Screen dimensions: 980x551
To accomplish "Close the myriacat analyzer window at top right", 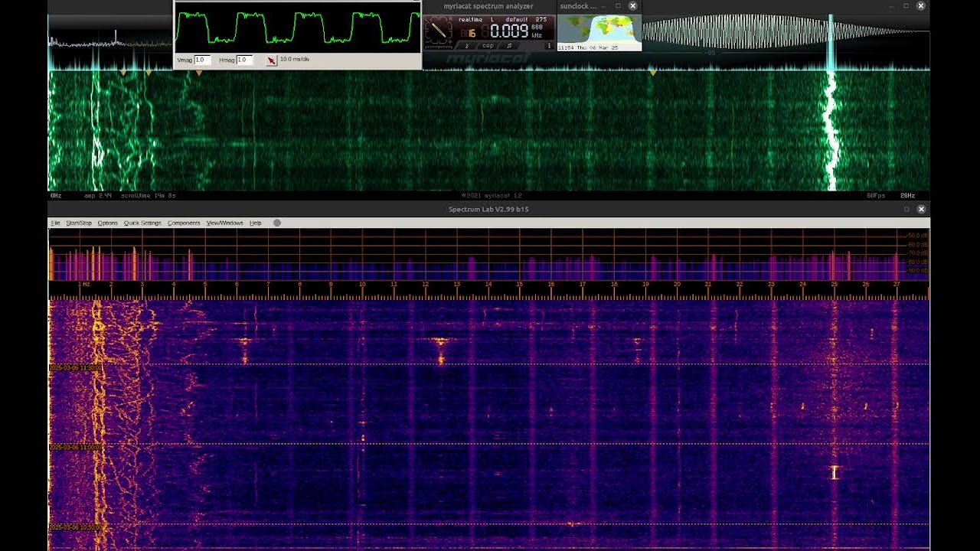I will (x=921, y=6).
